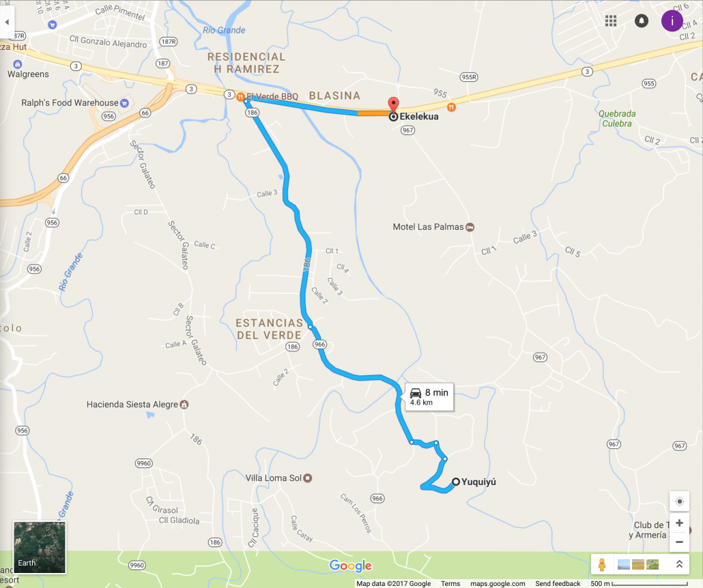Viewport: 703px width, 588px height.
Task: Open the imagery photo thumbnails
Action: pyautogui.click(x=638, y=564)
